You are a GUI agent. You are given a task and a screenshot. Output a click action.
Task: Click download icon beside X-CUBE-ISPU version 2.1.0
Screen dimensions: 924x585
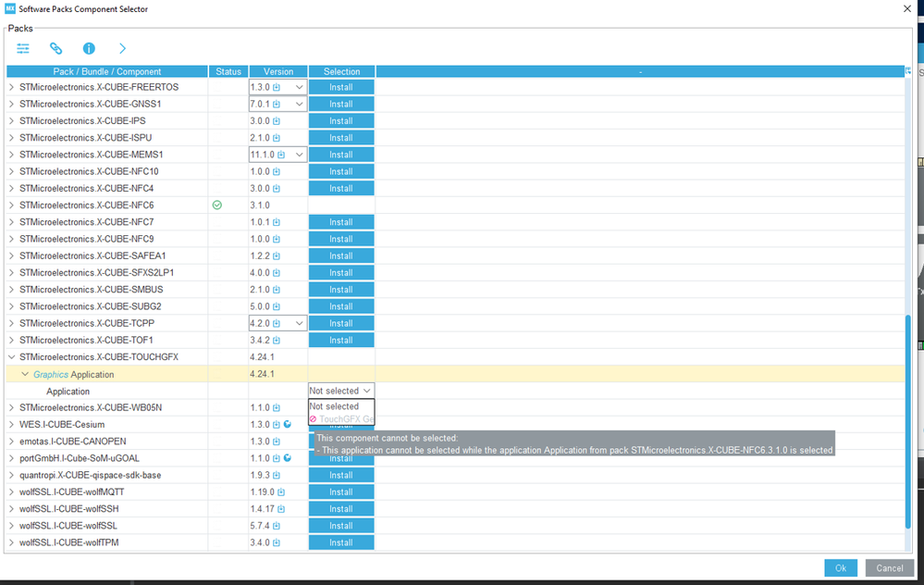(x=277, y=138)
